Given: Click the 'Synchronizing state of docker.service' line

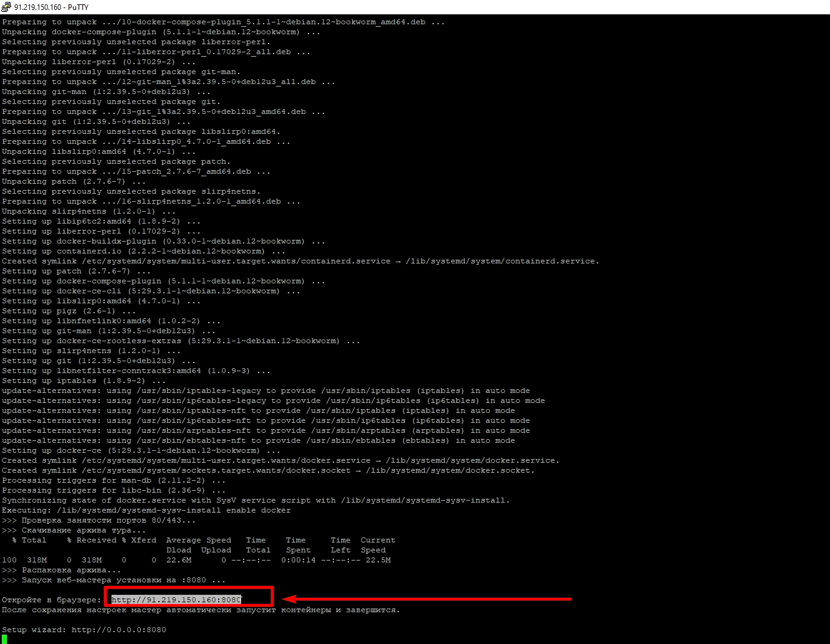Looking at the screenshot, I should click(255, 500).
